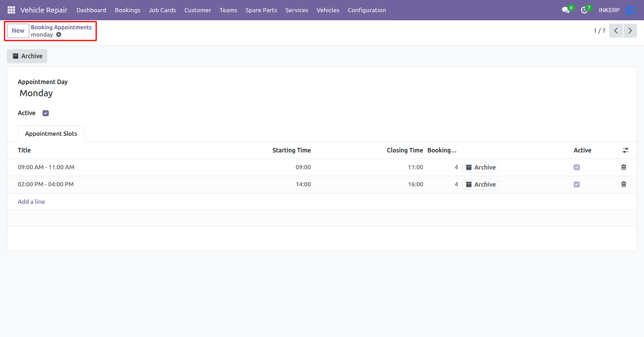The width and height of the screenshot is (644, 337).
Task: Open the Services menu
Action: (297, 10)
